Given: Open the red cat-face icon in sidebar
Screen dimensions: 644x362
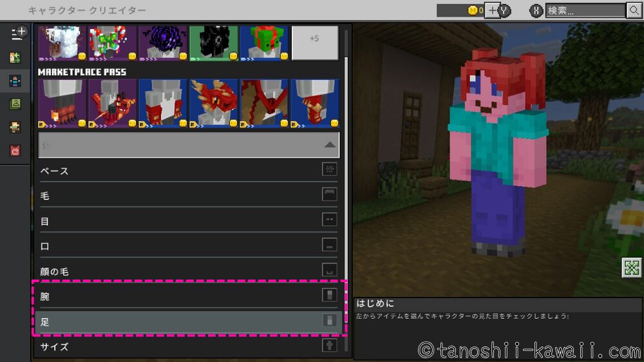Looking at the screenshot, I should click(x=15, y=151).
